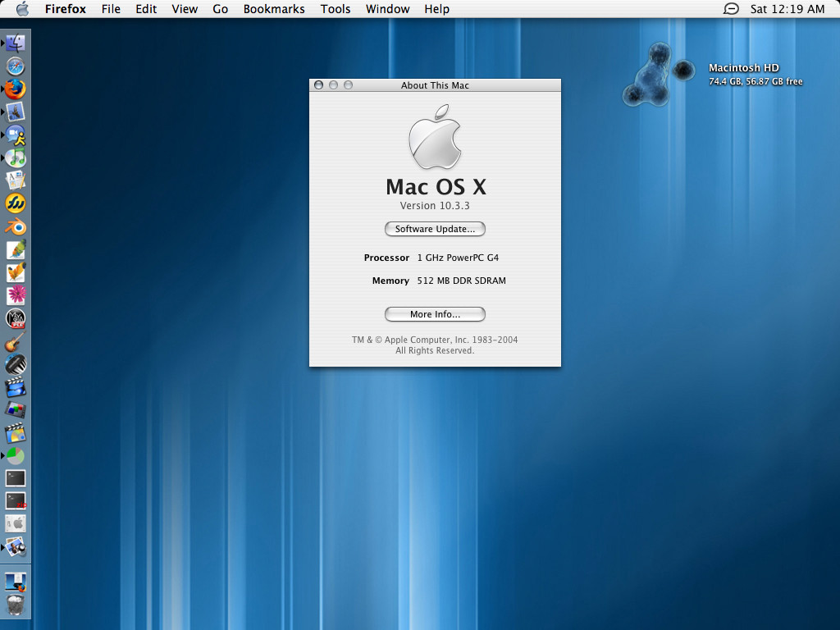Open the Edit menu
This screenshot has height=630, width=840.
(x=146, y=9)
